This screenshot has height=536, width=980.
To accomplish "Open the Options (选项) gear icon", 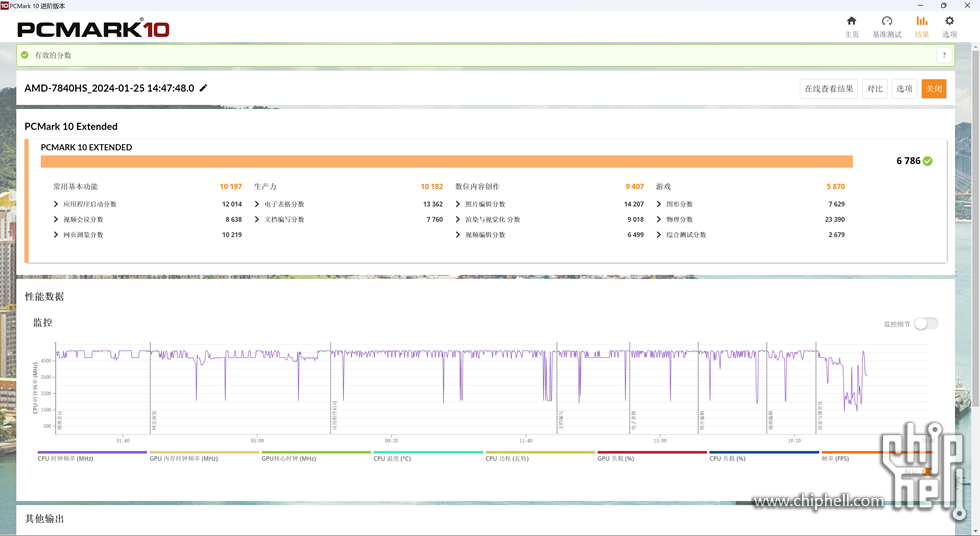I will [x=949, y=21].
